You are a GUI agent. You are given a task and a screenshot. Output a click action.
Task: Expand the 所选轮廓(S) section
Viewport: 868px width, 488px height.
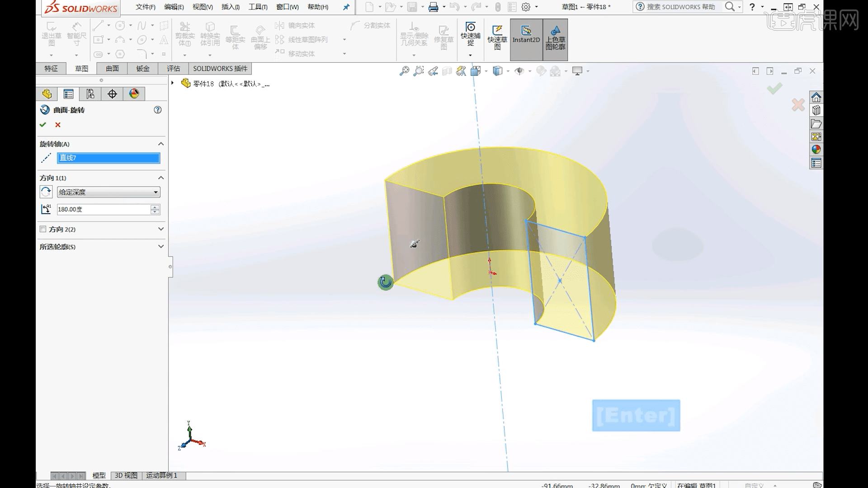[161, 246]
